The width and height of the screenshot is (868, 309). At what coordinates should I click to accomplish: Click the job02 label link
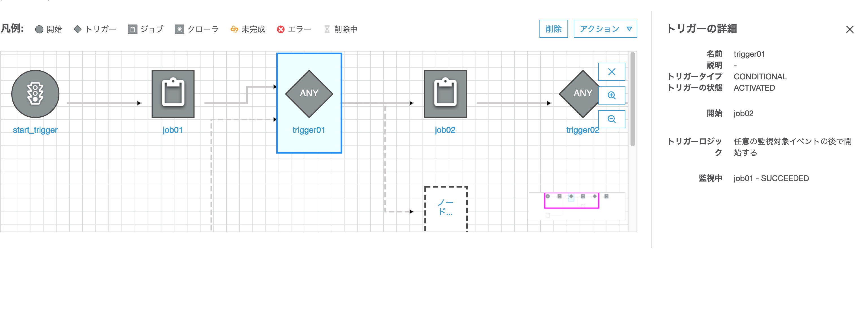(x=445, y=130)
